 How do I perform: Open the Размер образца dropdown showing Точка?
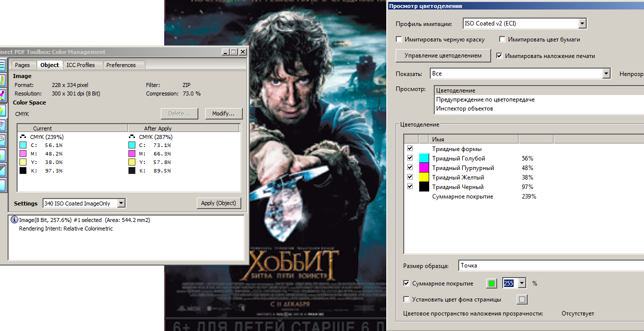pyautogui.click(x=551, y=265)
